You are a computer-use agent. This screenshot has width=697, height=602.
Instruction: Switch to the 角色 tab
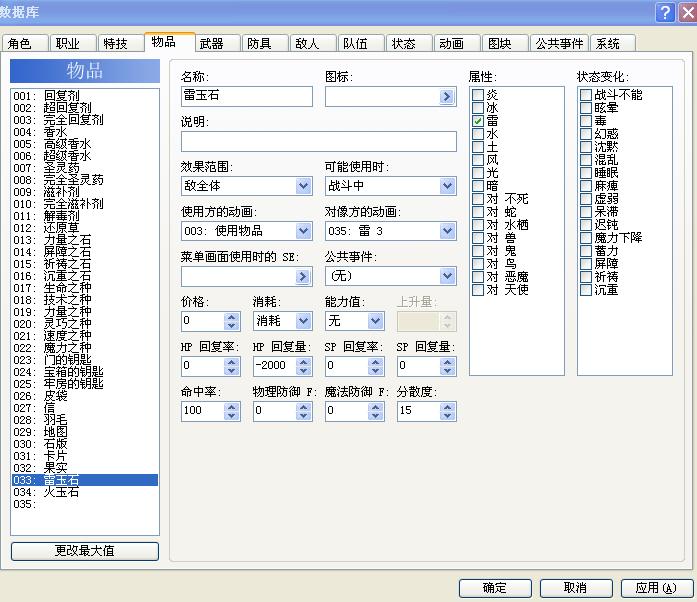point(24,43)
